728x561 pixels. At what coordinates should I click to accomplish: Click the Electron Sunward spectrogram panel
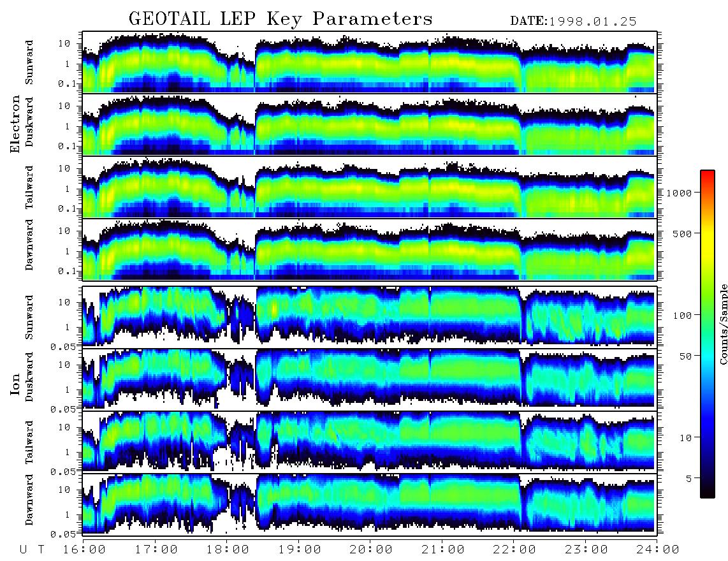point(370,62)
